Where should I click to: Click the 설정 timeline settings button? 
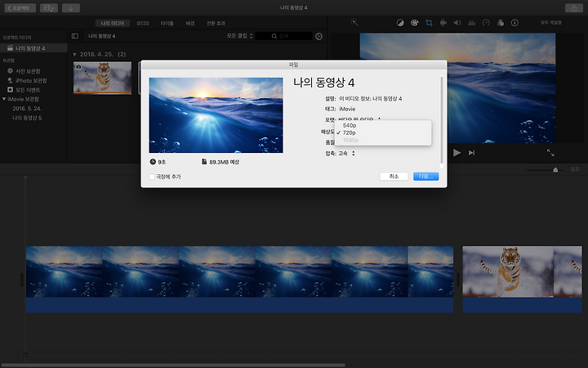pyautogui.click(x=575, y=169)
